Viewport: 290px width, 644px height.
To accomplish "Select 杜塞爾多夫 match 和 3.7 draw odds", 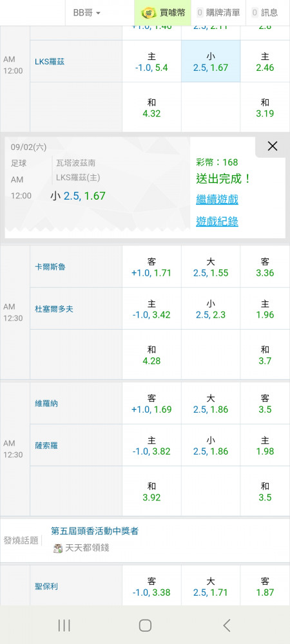I will pos(265,355).
